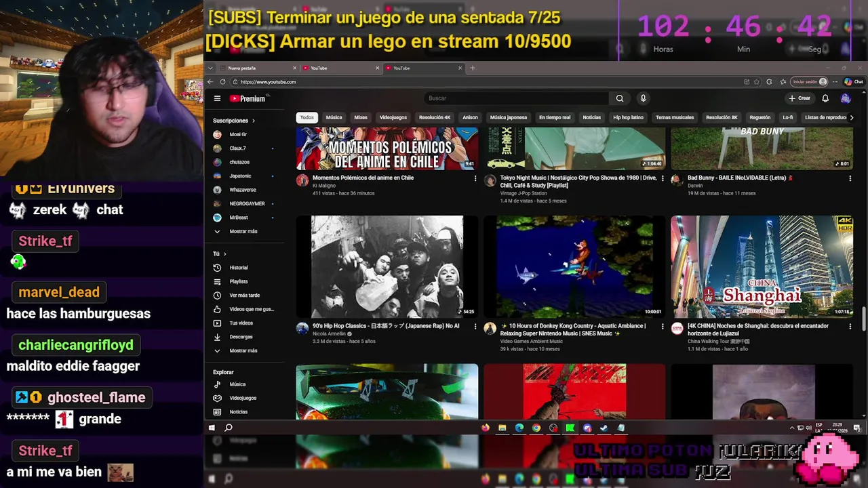
Task: Close the Nueva pestaña browser tab
Action: [x=295, y=68]
